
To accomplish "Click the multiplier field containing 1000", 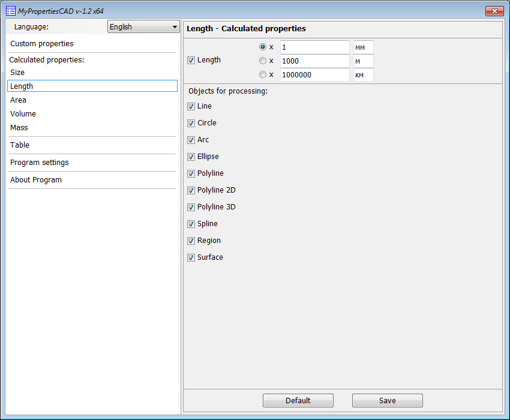I will tap(314, 61).
